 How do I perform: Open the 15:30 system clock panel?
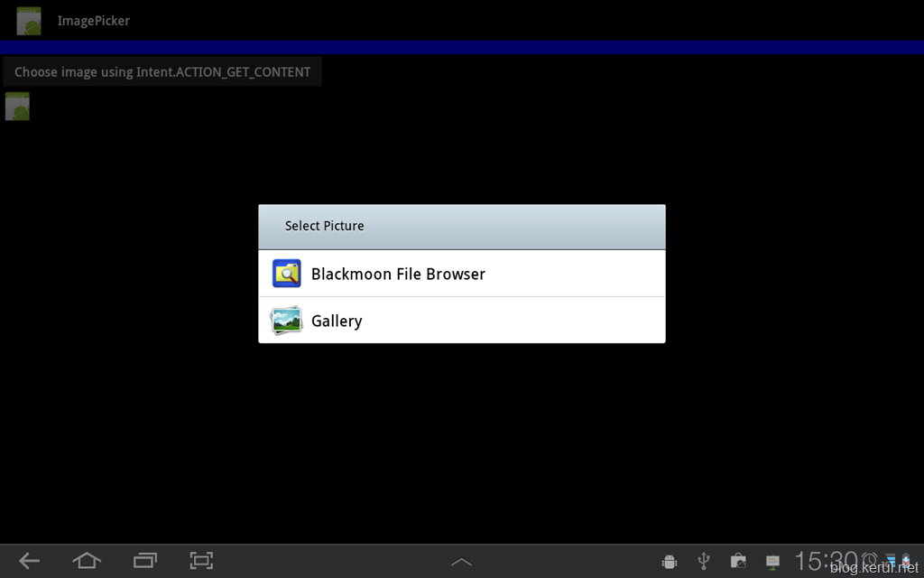825,561
